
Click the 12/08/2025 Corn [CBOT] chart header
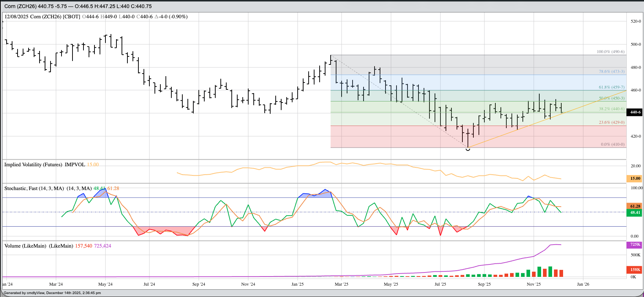(x=42, y=17)
